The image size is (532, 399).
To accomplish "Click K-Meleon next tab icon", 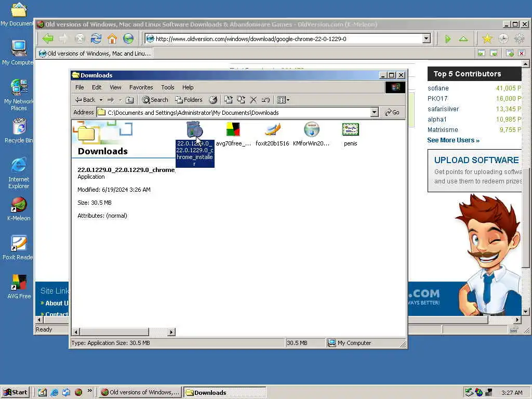I will [494, 53].
